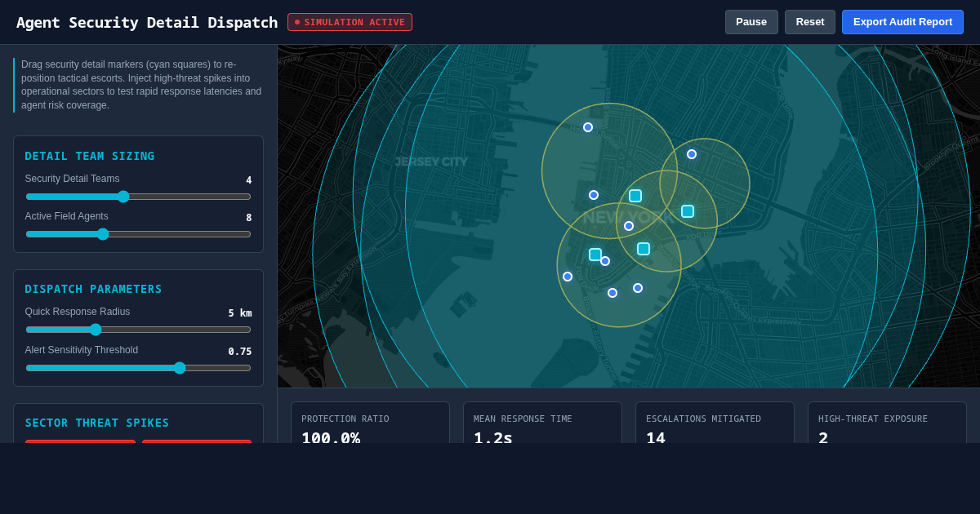Screen dimensions: 980x514
Task: Click the SECTOR THREAT SPIKES heading
Action: pyautogui.click(x=97, y=423)
